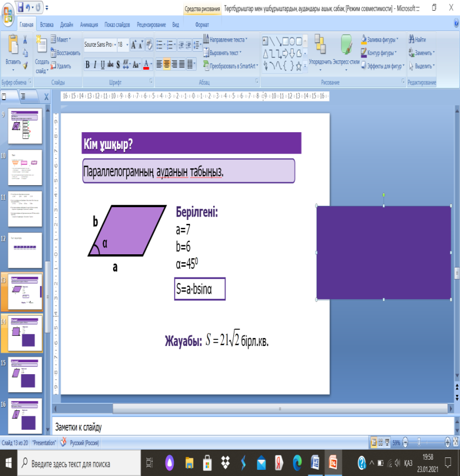The height and width of the screenshot is (476, 460).
Task: Switch to slide sorter view icon
Action: [x=380, y=443]
